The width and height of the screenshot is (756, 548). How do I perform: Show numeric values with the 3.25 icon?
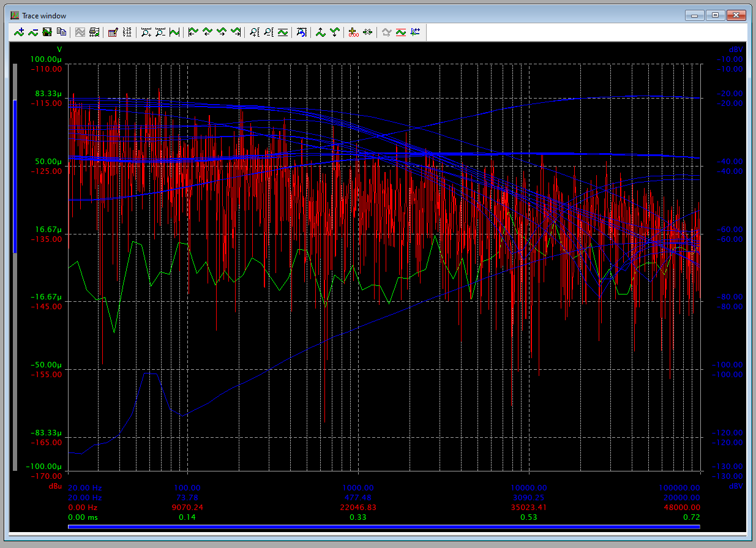[127, 32]
